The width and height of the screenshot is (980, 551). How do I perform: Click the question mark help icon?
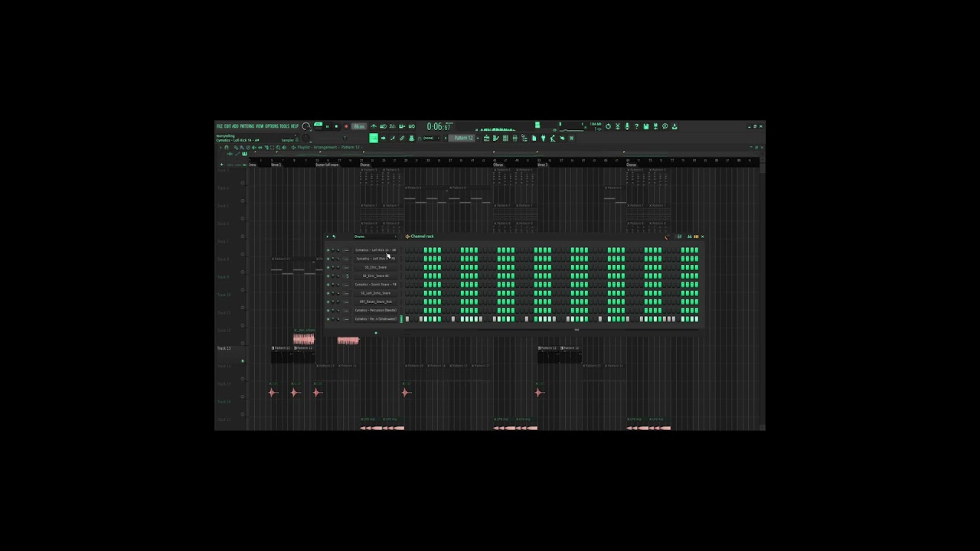coord(636,126)
